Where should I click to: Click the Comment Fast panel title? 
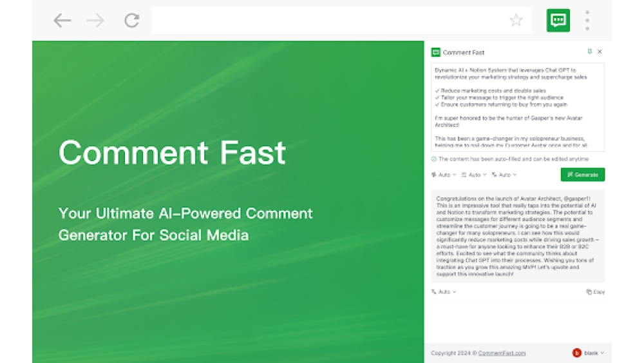[x=464, y=53]
